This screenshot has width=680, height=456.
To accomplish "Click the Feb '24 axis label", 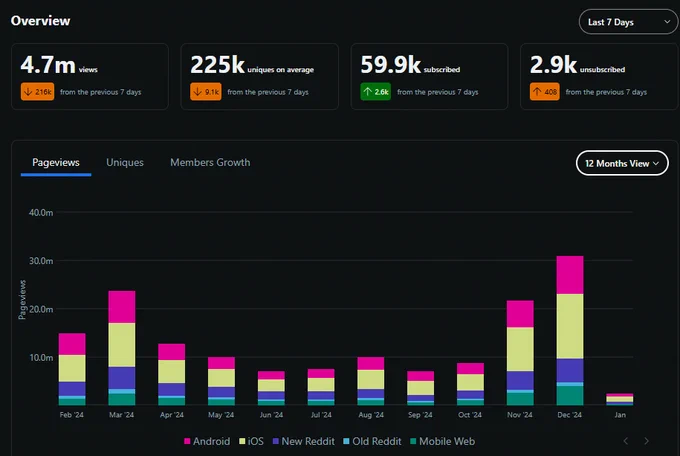I will click(72, 415).
